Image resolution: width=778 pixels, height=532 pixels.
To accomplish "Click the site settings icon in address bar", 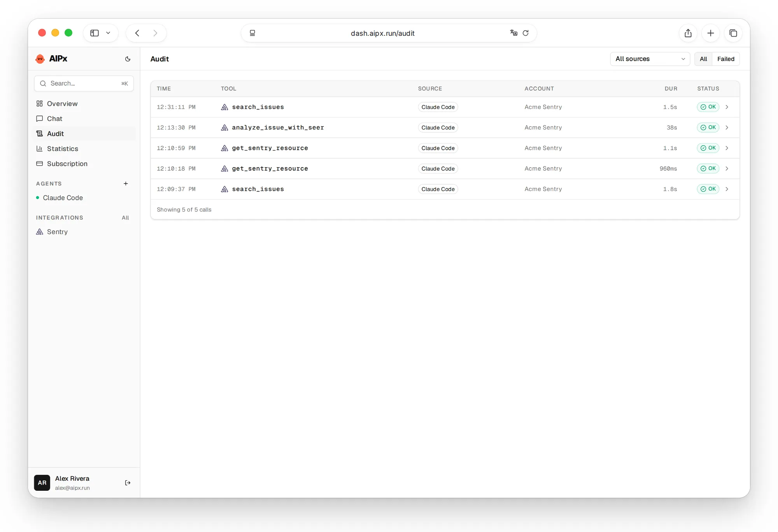I will (252, 33).
